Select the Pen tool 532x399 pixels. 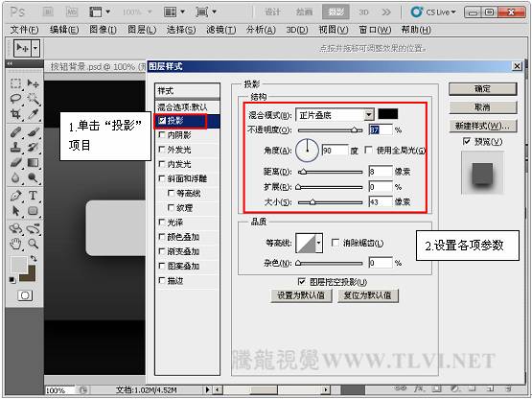coord(15,196)
